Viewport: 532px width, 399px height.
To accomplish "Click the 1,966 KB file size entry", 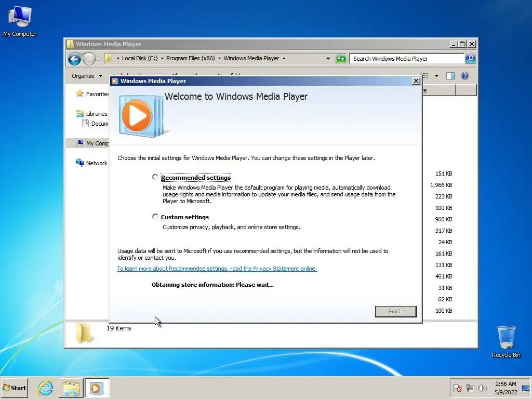I will pyautogui.click(x=441, y=185).
